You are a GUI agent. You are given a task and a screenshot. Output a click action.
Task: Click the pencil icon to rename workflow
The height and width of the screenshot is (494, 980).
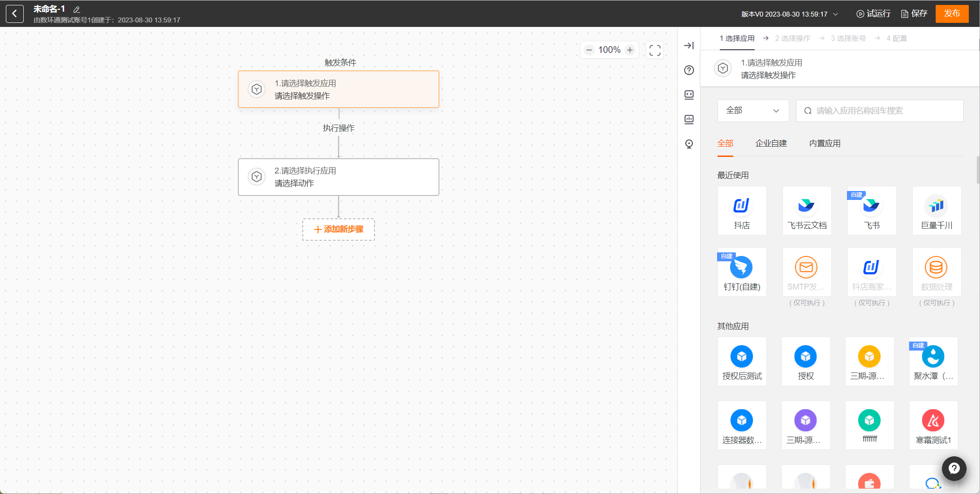pos(77,9)
